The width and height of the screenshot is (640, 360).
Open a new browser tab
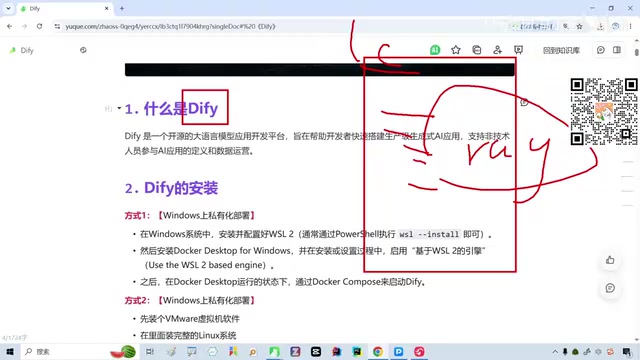point(122,8)
